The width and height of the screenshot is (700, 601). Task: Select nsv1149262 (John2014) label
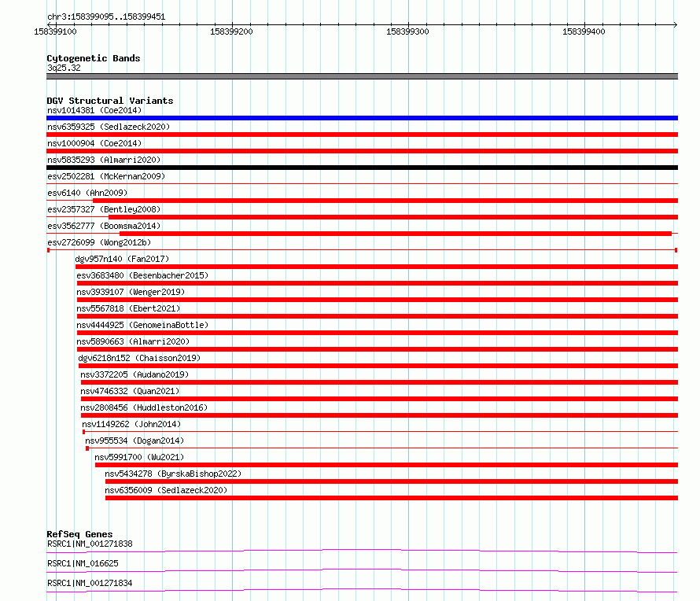[131, 424]
